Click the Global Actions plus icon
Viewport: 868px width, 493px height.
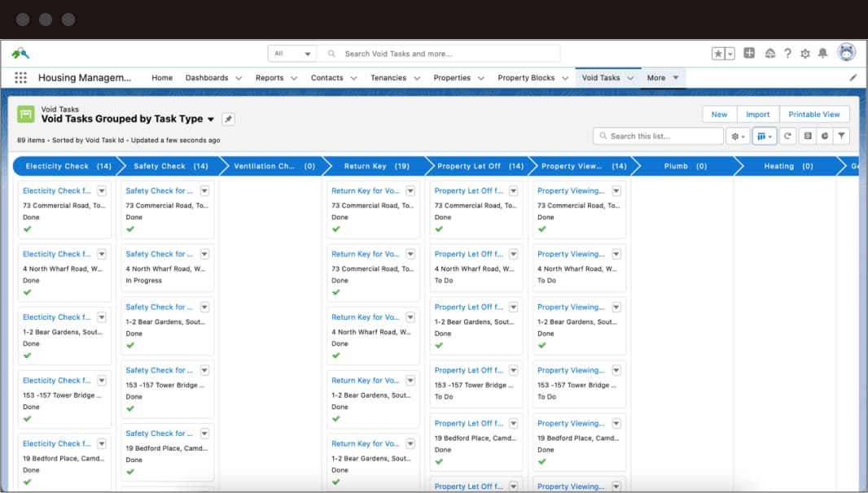point(749,53)
